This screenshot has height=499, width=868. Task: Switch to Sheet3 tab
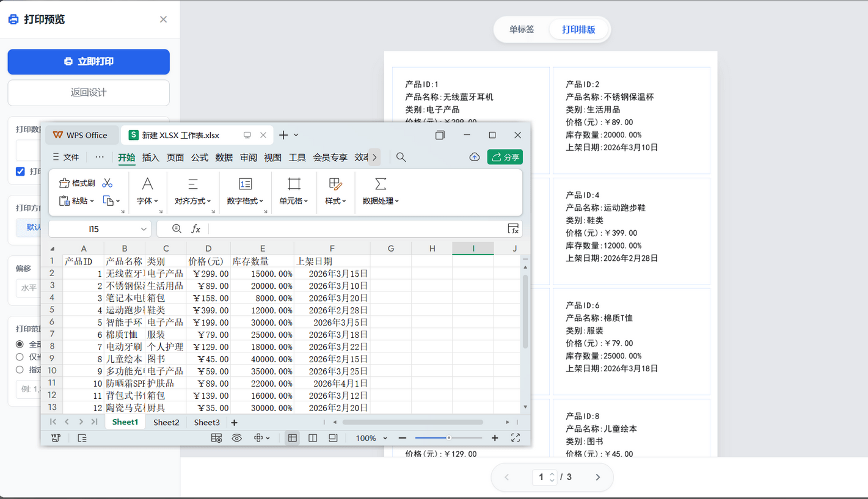pos(206,422)
